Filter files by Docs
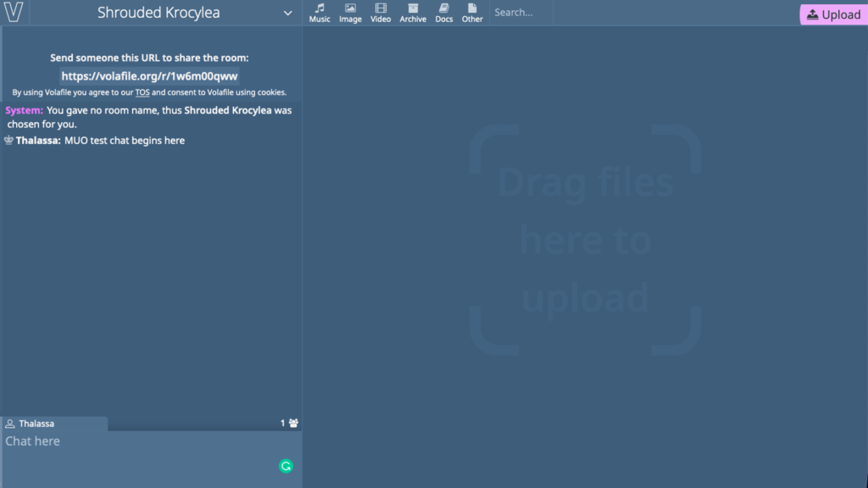 [x=443, y=13]
